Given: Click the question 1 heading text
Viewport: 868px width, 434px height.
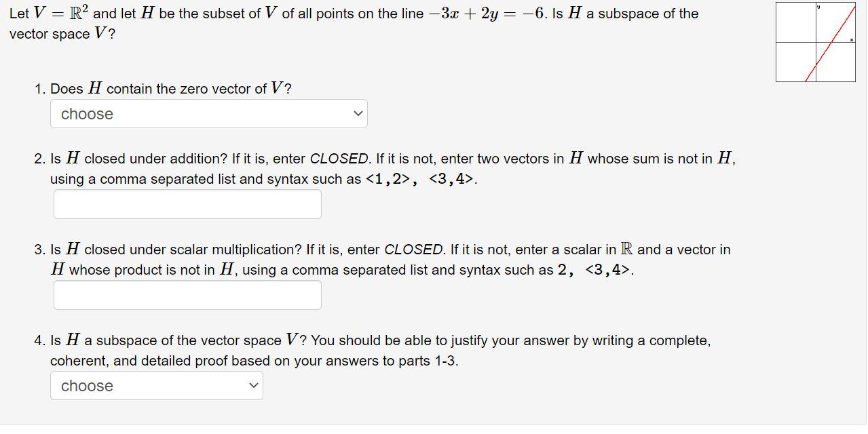Looking at the screenshot, I should tap(163, 88).
